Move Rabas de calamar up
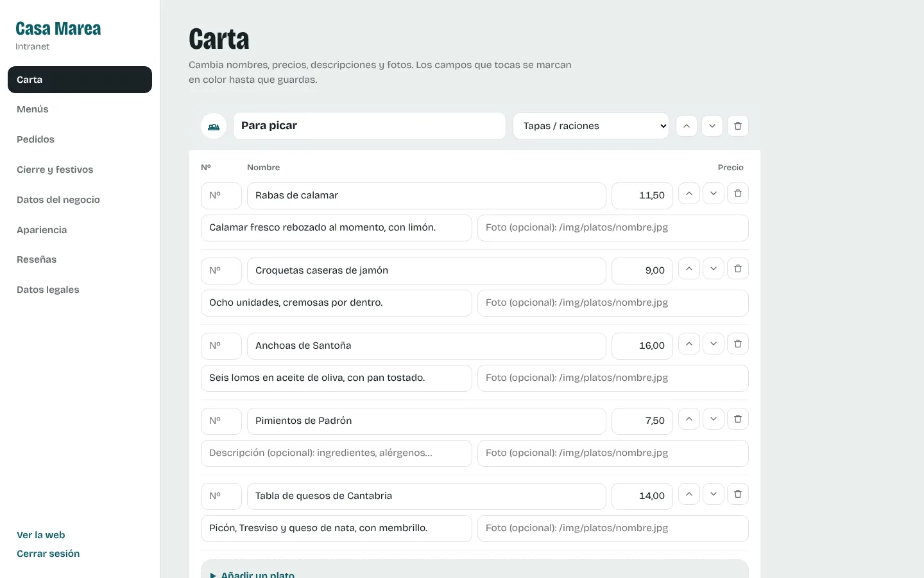924x578 pixels. click(689, 193)
